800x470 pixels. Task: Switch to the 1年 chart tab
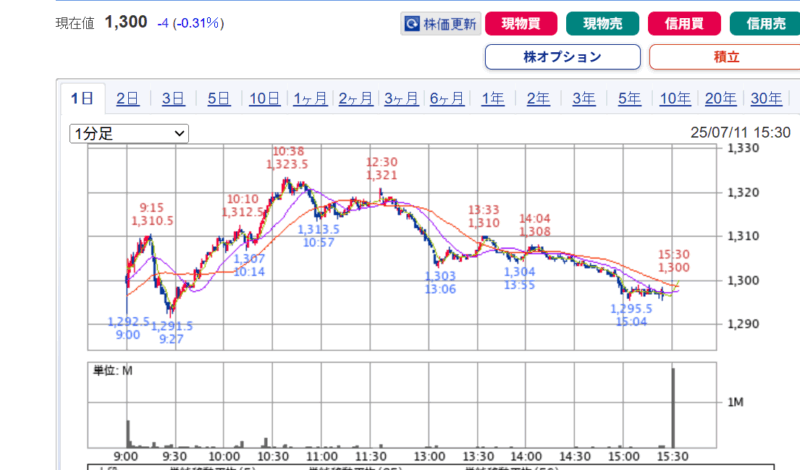coord(493,98)
